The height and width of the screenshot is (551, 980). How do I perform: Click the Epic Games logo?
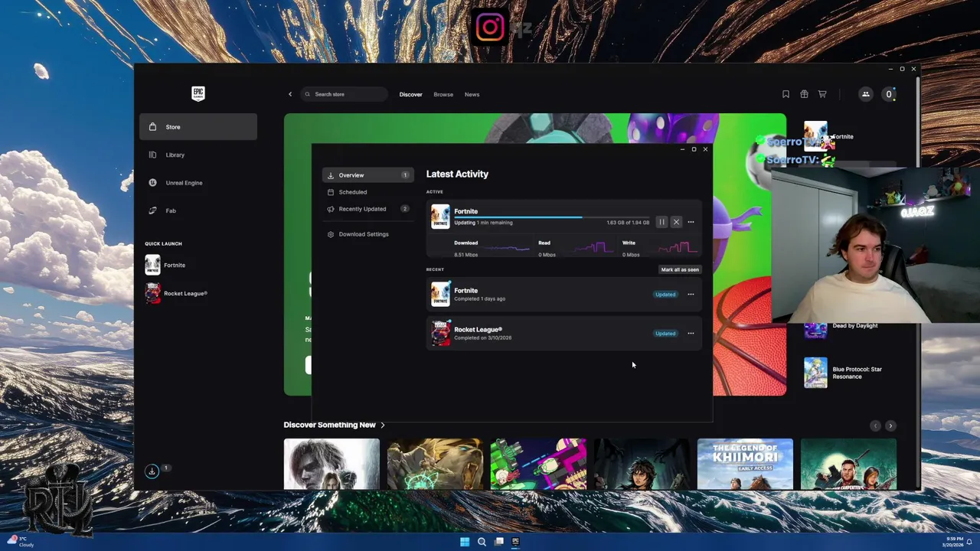pyautogui.click(x=198, y=93)
